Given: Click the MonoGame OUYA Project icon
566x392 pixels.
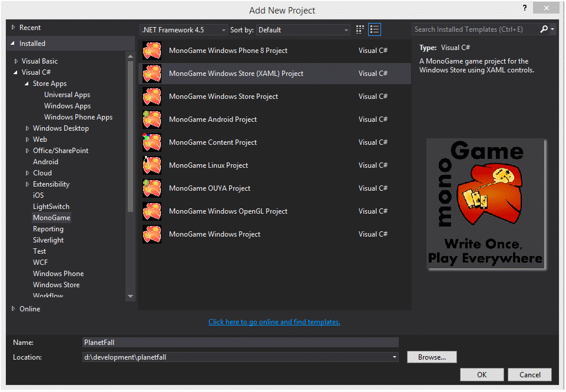Looking at the screenshot, I should pyautogui.click(x=152, y=188).
